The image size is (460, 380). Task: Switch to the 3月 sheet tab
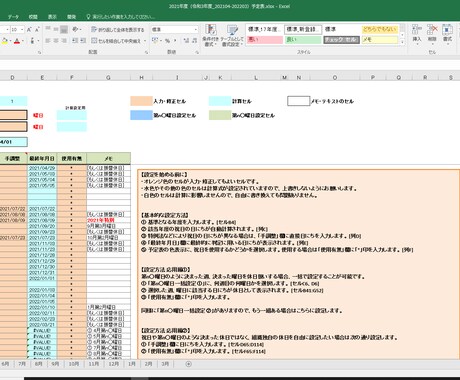pos(165,364)
